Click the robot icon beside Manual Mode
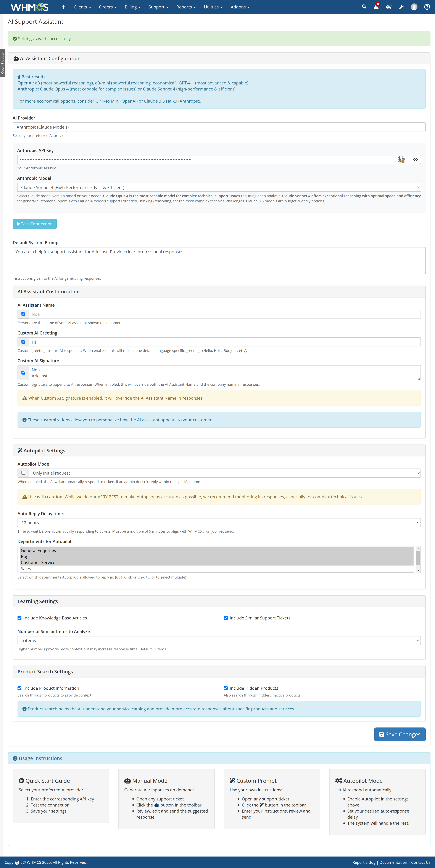The width and height of the screenshot is (435, 868). [x=127, y=781]
